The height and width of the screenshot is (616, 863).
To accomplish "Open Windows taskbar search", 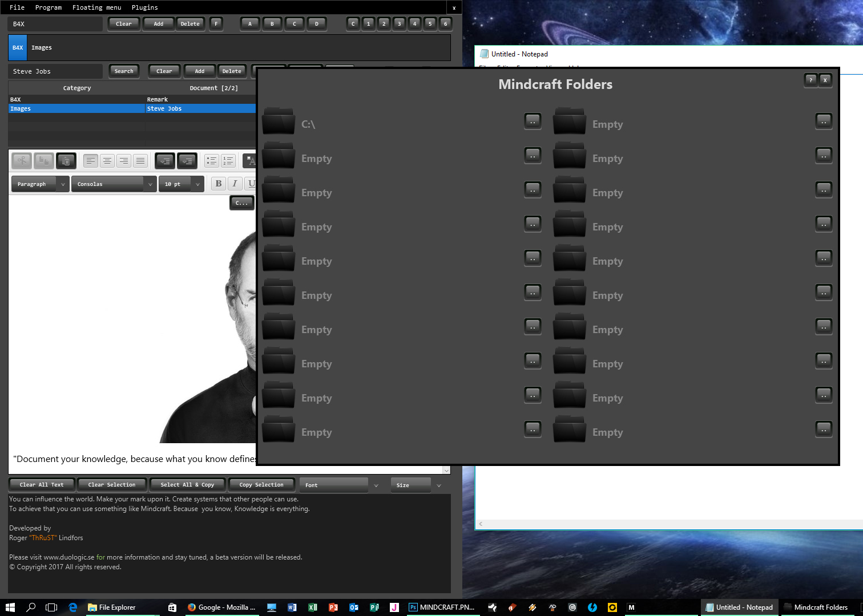I will 31,607.
